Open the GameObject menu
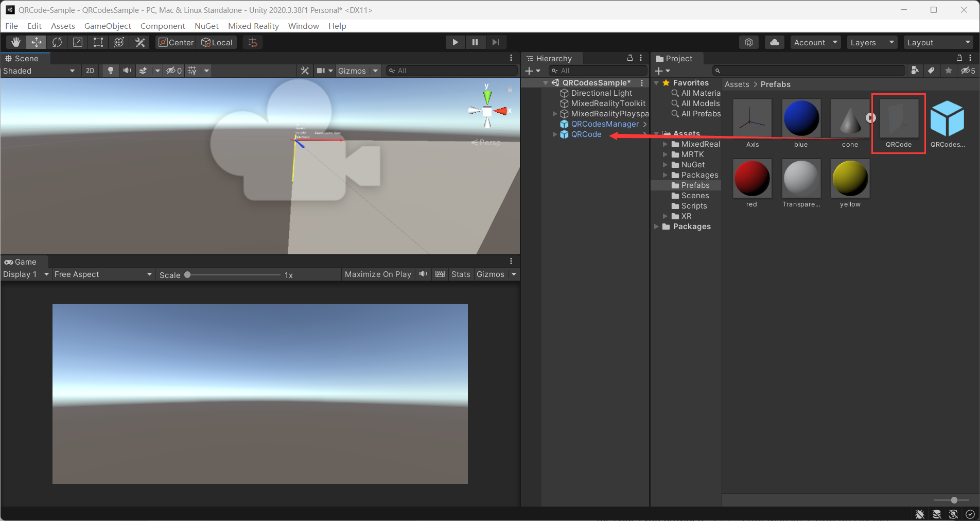980x521 pixels. tap(108, 26)
